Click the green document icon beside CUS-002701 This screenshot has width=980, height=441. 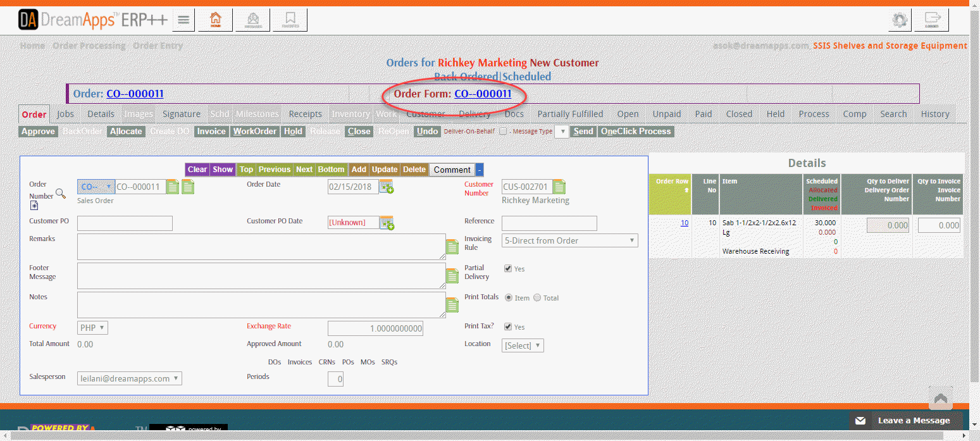pyautogui.click(x=559, y=187)
